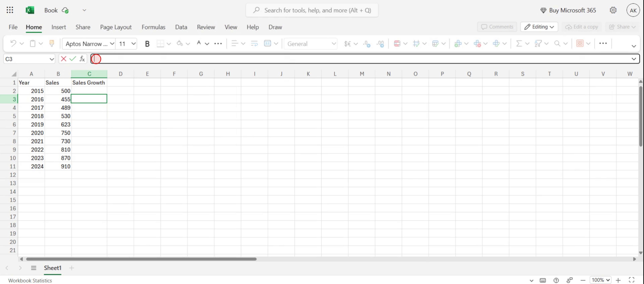The height and width of the screenshot is (284, 644).
Task: Open the Name Box dropdown arrow
Action: [52, 59]
